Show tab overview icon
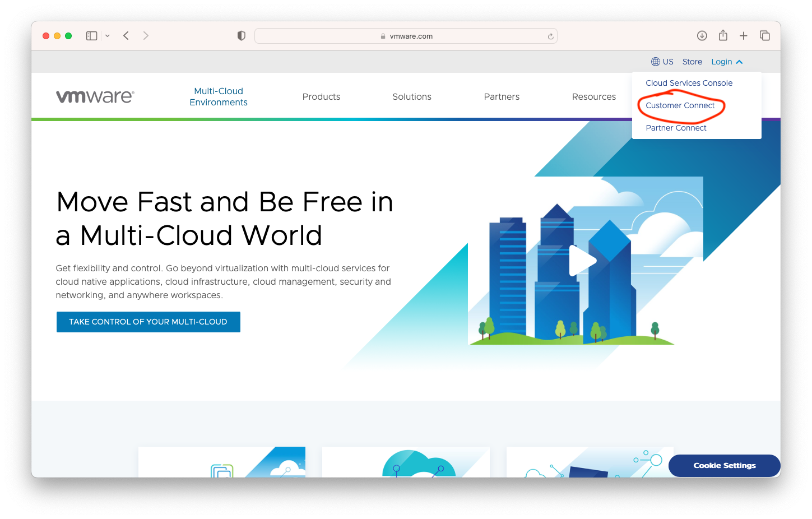 (x=764, y=36)
